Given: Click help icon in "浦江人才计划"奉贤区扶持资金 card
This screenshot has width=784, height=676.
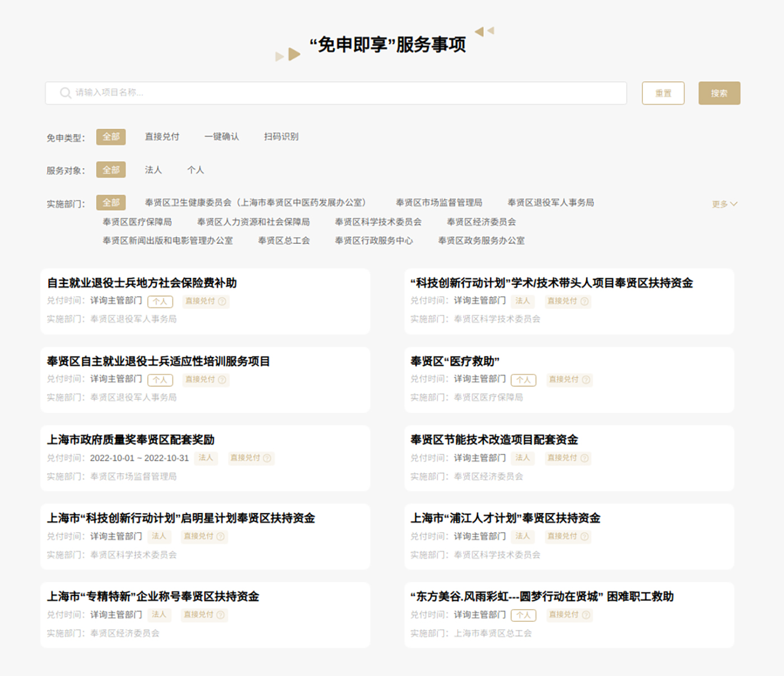Looking at the screenshot, I should pos(585,537).
